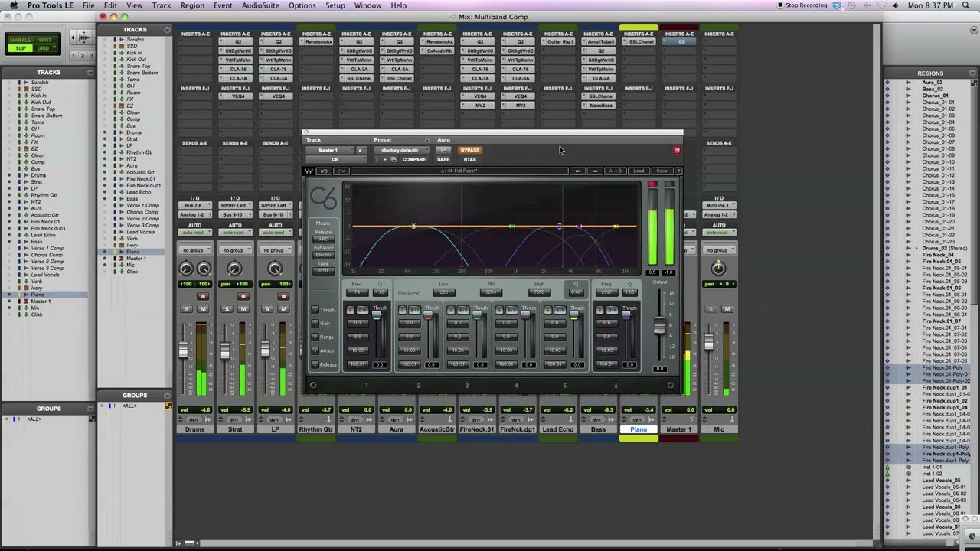Mute the Drums channel
The height and width of the screenshot is (551, 980).
[203, 309]
